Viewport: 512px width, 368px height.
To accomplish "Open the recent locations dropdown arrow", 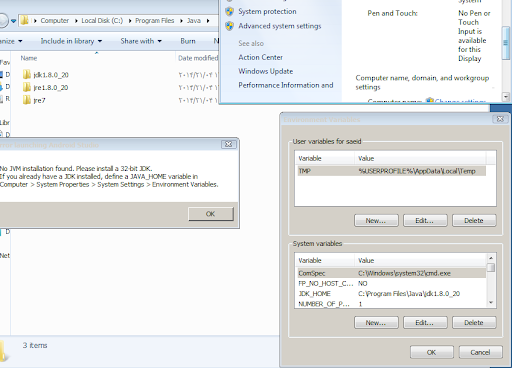I will pos(13,21).
